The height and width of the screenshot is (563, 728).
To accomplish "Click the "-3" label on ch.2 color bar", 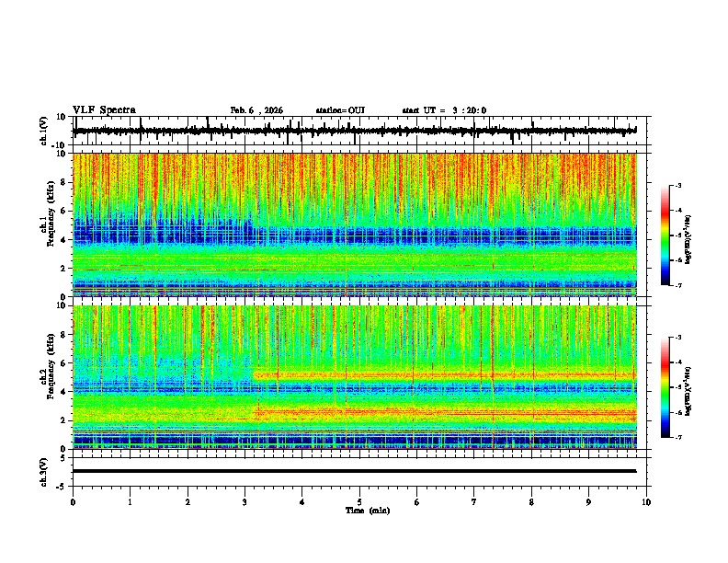I will (x=677, y=338).
